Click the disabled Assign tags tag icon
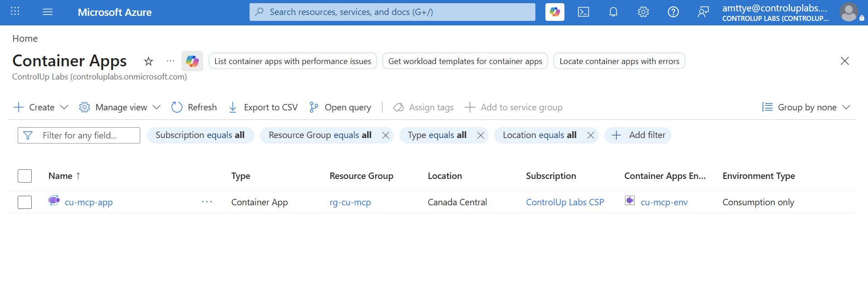The image size is (868, 292). pyautogui.click(x=398, y=107)
